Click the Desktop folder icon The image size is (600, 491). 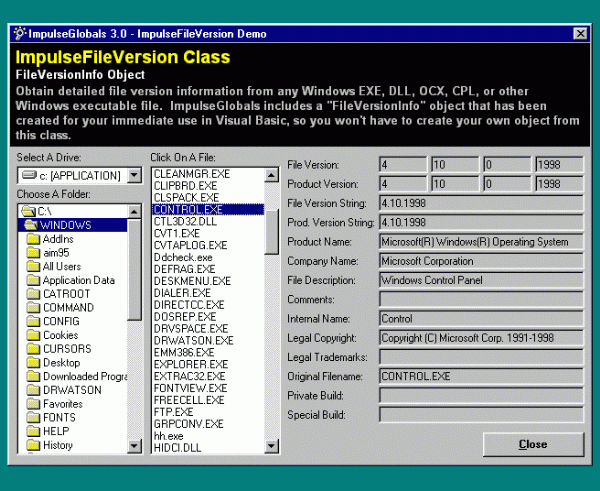34,363
